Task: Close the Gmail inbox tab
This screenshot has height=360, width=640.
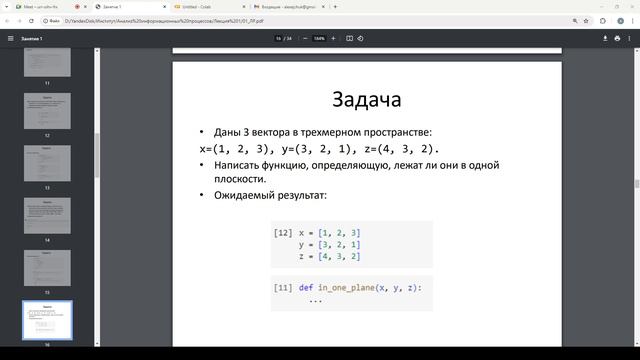Action: click(x=323, y=7)
